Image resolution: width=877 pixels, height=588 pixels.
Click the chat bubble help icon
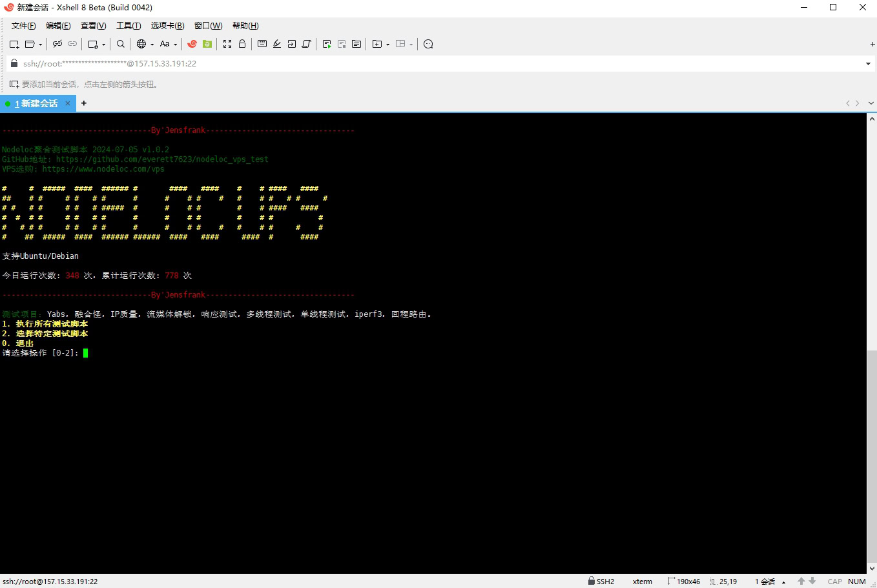click(x=428, y=44)
